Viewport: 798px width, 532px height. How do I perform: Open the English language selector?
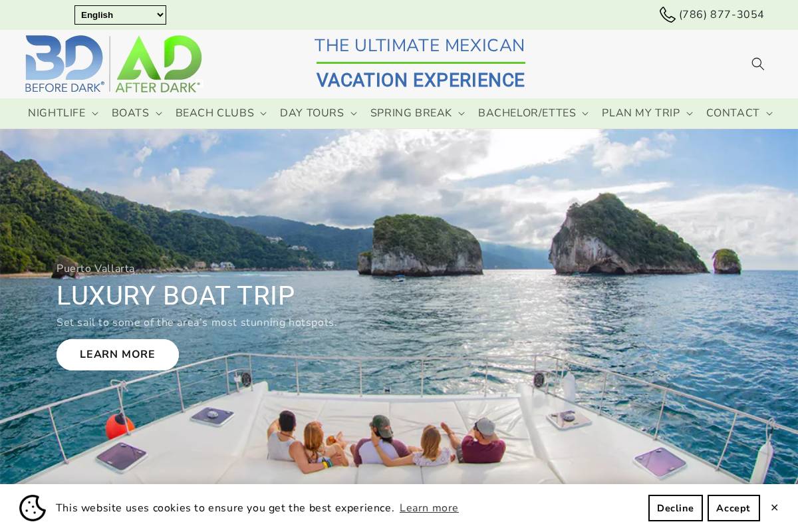[120, 15]
